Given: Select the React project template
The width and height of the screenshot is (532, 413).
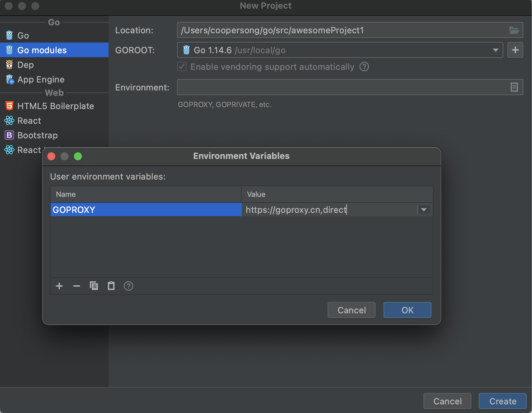Looking at the screenshot, I should pos(54,120).
